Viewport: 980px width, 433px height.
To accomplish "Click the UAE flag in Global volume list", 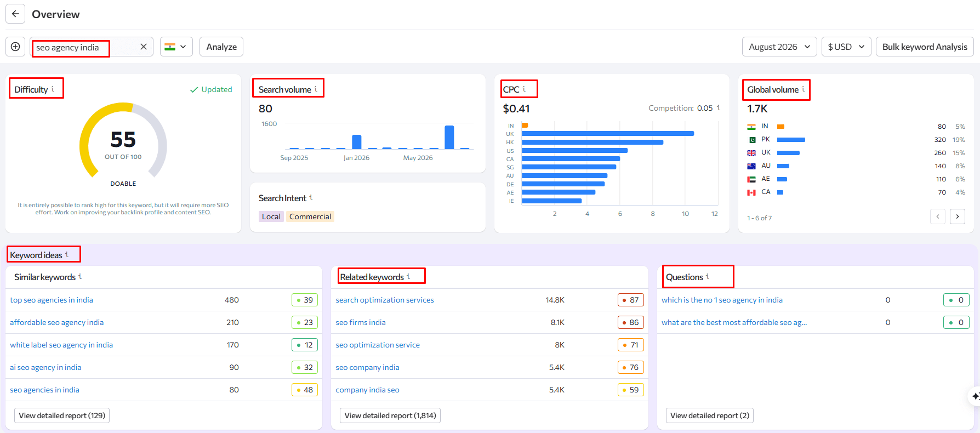I will pos(751,179).
